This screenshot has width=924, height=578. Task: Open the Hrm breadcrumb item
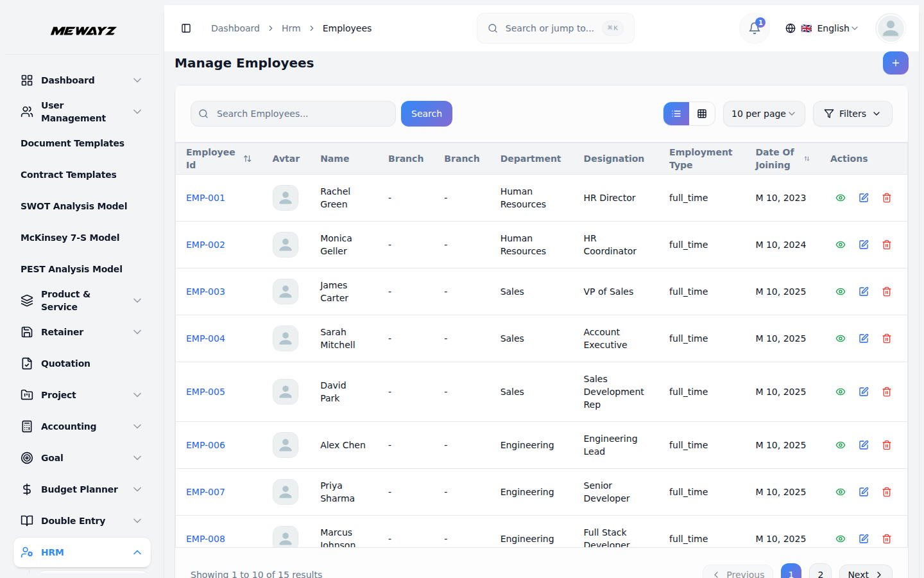(291, 28)
